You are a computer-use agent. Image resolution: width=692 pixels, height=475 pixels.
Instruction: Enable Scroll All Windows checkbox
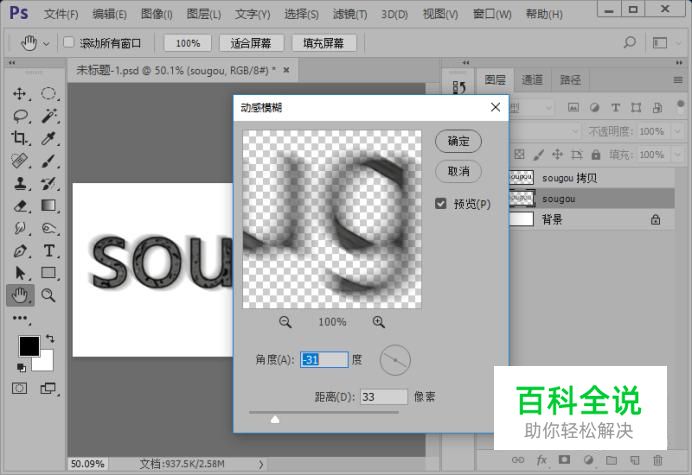point(68,42)
